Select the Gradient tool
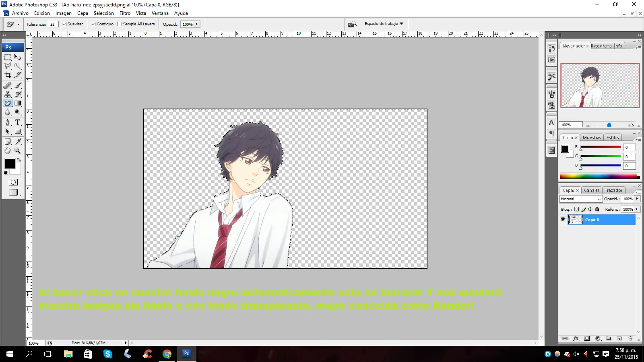 pyautogui.click(x=18, y=103)
